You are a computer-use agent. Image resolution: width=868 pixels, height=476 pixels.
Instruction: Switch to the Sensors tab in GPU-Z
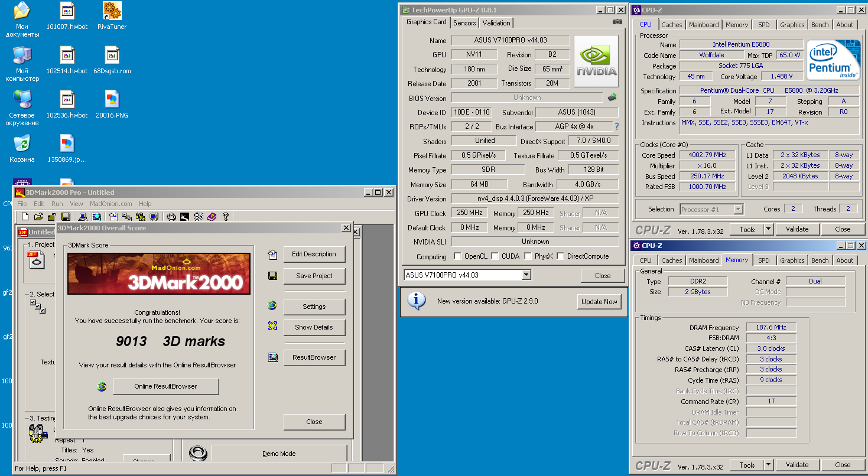pyautogui.click(x=464, y=23)
